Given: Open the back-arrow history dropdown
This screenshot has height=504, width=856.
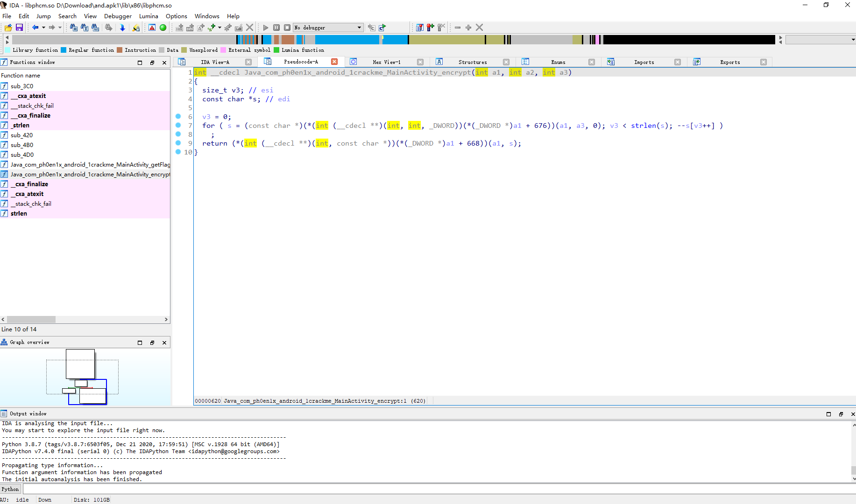Looking at the screenshot, I should tap(43, 28).
